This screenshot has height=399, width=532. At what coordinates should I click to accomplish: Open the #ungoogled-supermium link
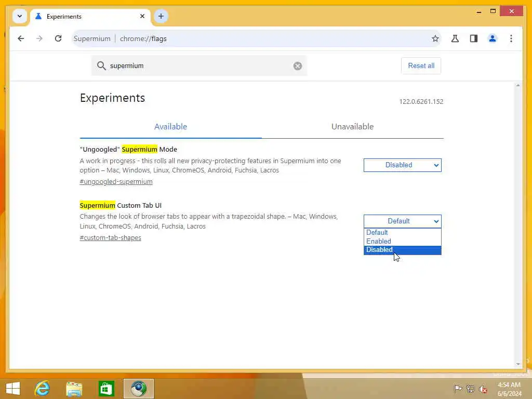click(x=116, y=181)
